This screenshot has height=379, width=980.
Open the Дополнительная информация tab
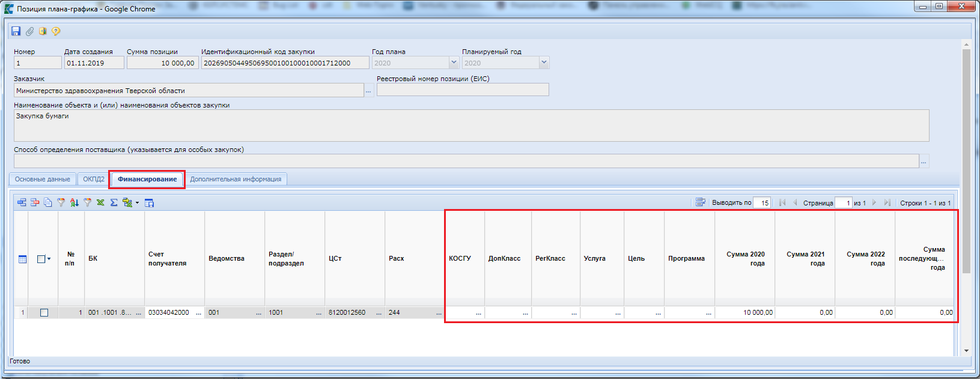pos(236,179)
